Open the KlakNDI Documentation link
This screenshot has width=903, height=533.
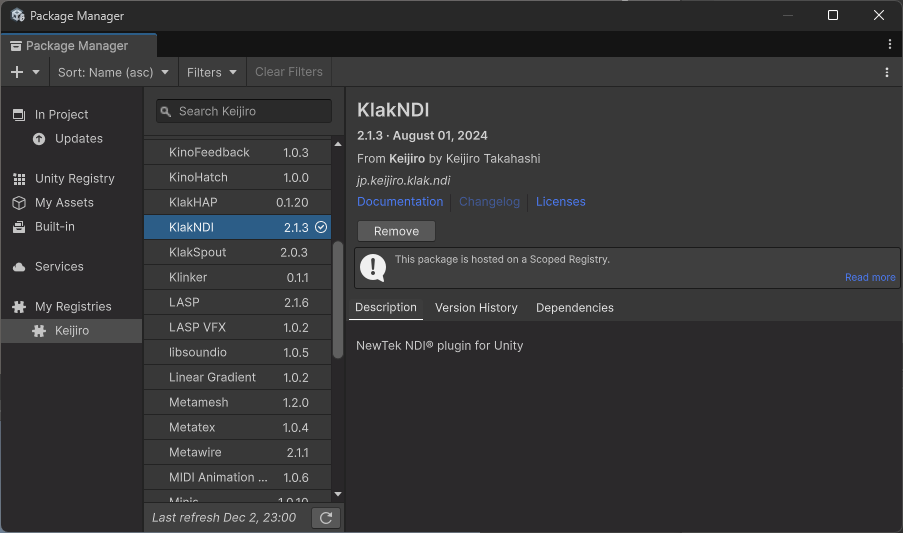pyautogui.click(x=400, y=201)
